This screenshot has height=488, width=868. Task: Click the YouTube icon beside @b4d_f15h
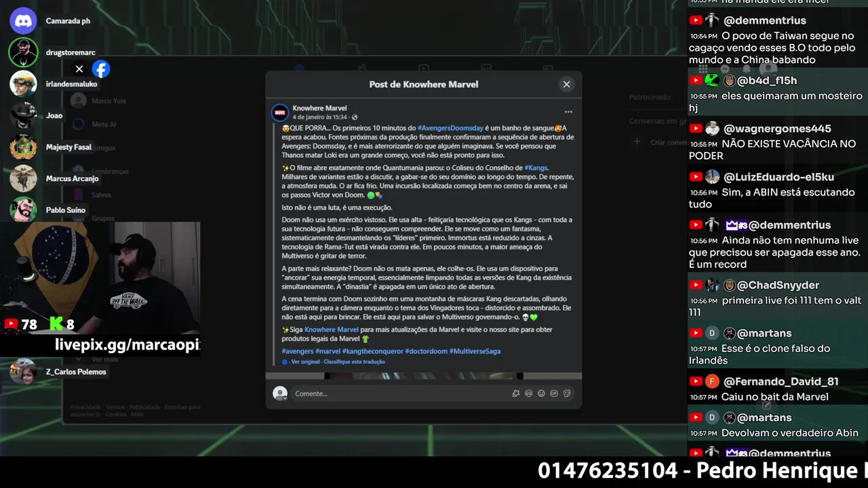point(696,81)
